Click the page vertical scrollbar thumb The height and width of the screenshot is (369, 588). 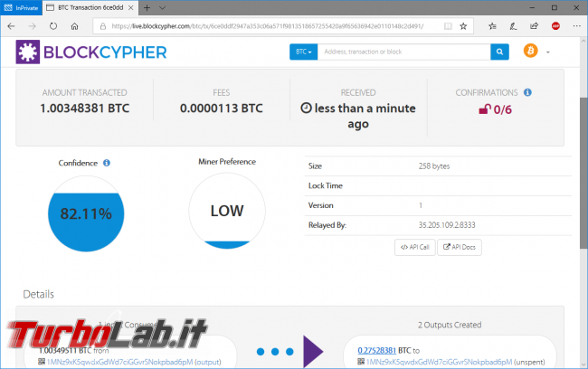(583, 173)
